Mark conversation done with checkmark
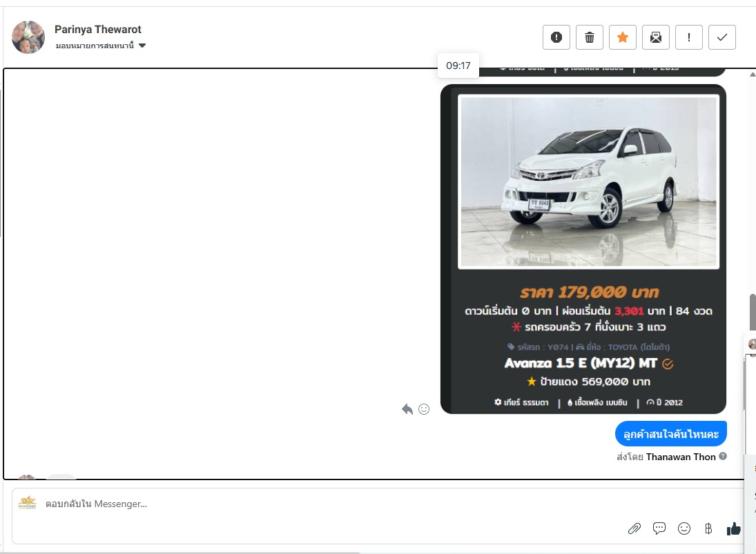 pyautogui.click(x=721, y=37)
